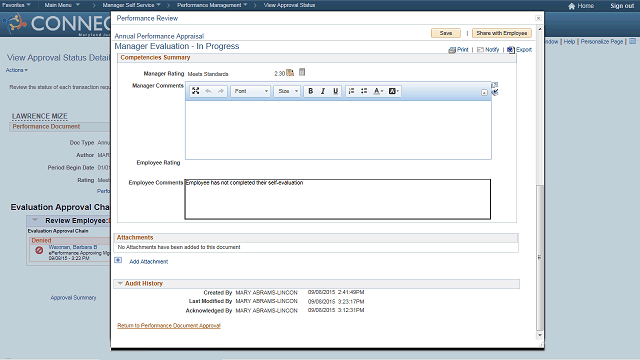Click scrollbar up arrow in dialog

(540, 29)
